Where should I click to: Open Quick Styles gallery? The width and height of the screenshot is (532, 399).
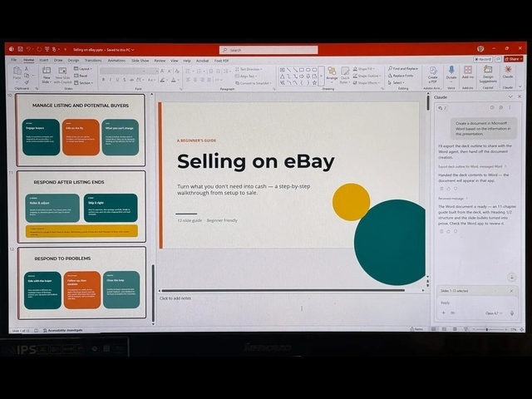click(345, 75)
